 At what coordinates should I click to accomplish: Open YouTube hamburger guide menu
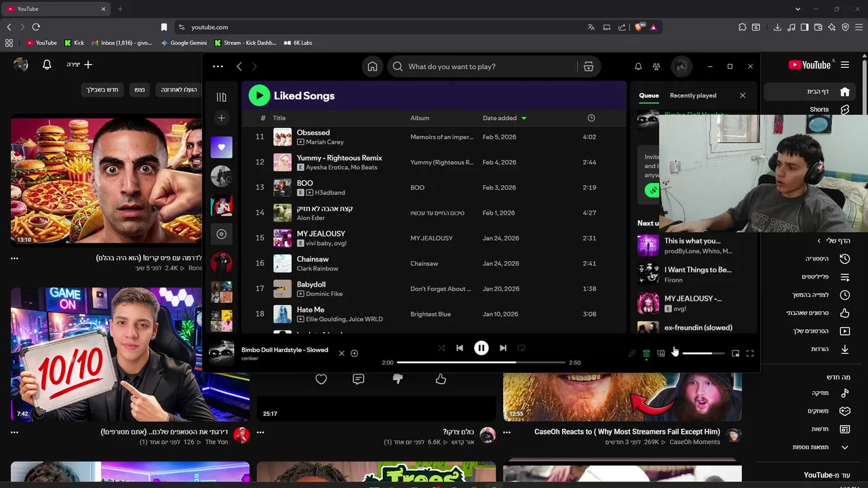[x=845, y=65]
